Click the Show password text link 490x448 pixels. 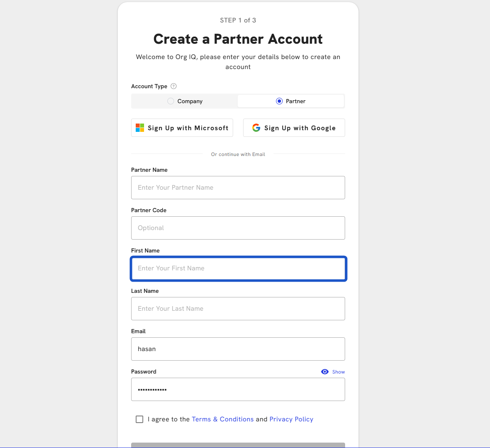338,372
